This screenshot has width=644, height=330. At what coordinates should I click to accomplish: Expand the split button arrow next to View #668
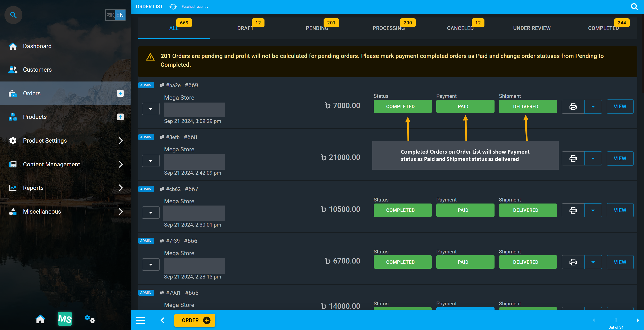tap(593, 158)
